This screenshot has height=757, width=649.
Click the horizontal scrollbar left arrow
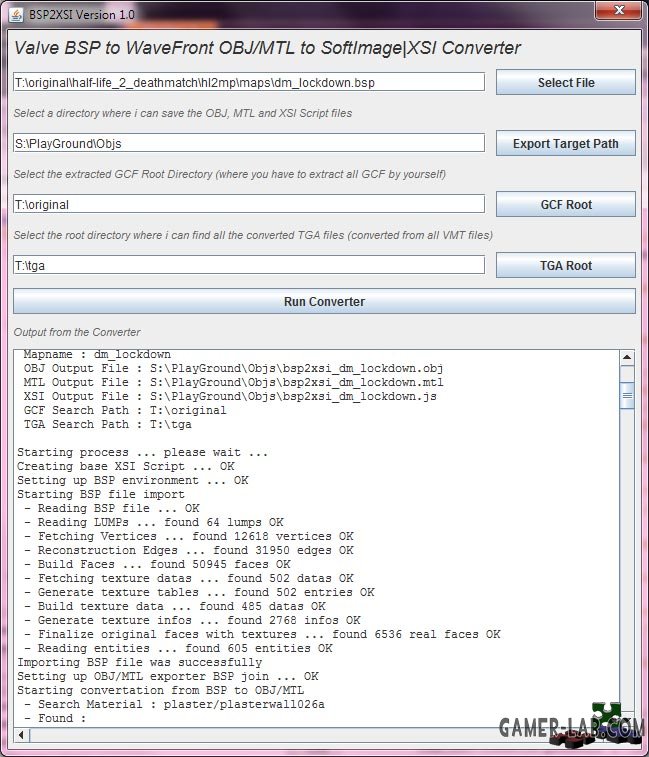[21, 735]
